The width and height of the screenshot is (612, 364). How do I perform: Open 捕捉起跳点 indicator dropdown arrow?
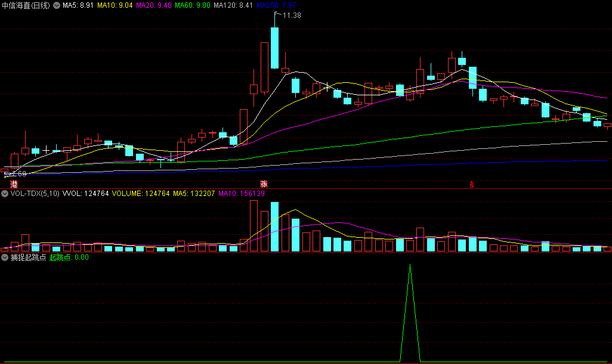tap(5, 257)
